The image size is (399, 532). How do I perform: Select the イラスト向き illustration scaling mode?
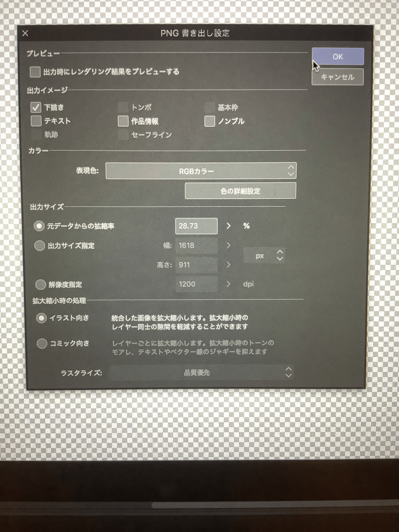click(x=42, y=318)
